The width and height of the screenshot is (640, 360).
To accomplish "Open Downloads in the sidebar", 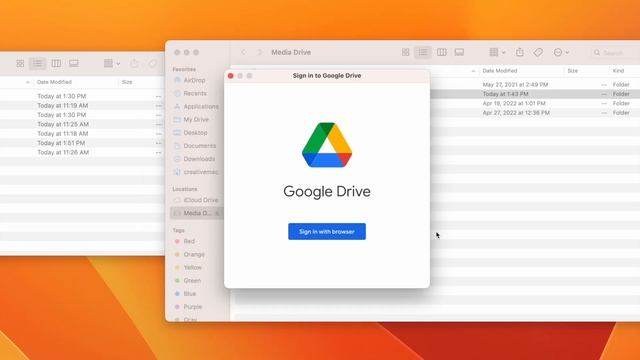I will 194,159.
